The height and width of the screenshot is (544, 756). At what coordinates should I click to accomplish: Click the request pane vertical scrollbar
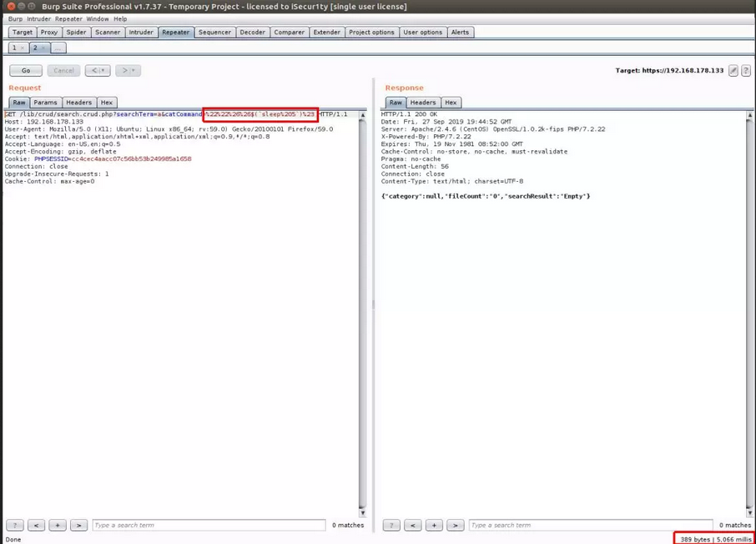coord(362,309)
